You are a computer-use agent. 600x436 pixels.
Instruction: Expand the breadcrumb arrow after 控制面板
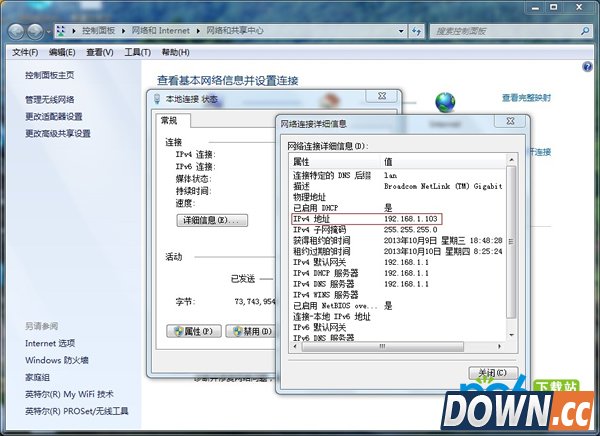[x=127, y=31]
